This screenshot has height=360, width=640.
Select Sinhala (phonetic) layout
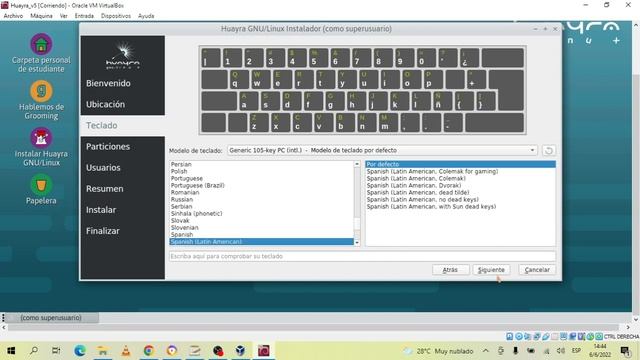[x=196, y=213]
